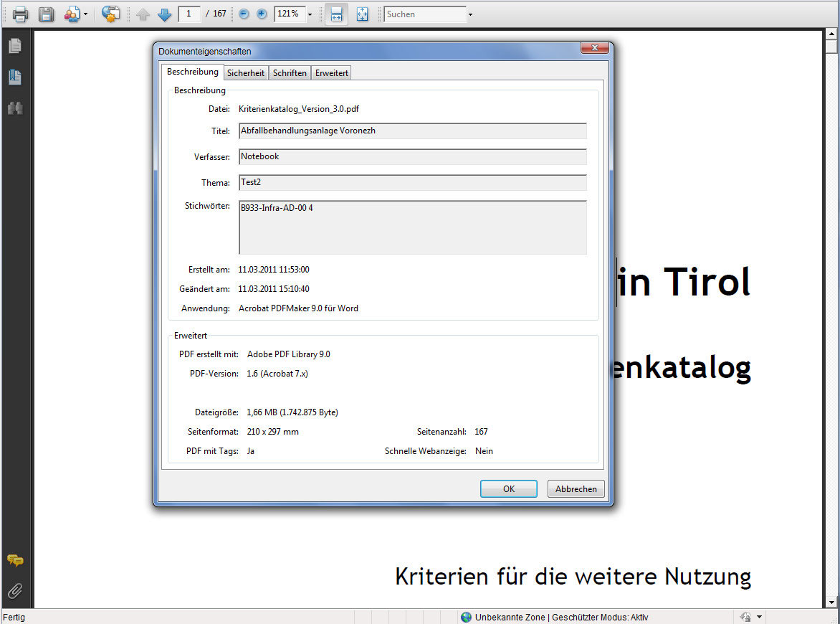
Task: Toggle fit-to-width scrolling mode icon
Action: click(336, 14)
